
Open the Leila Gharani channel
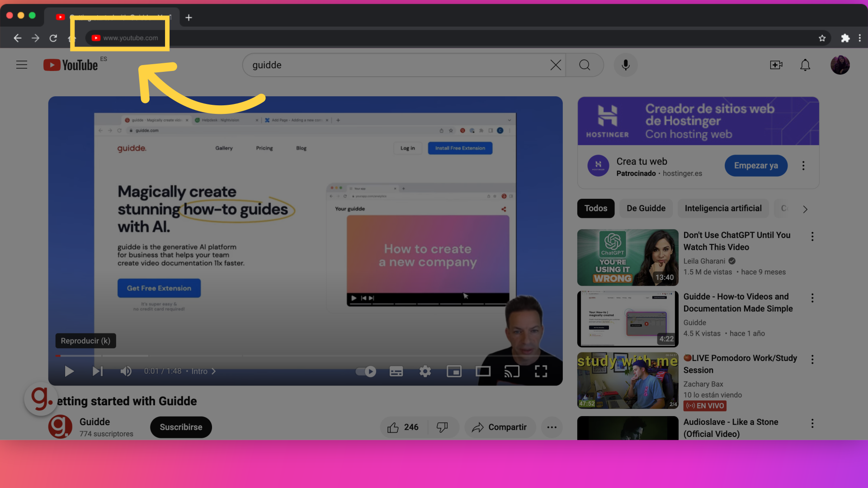(704, 261)
